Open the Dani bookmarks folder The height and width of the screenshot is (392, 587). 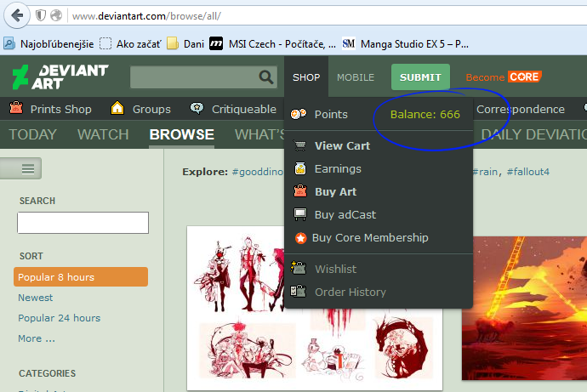[185, 44]
